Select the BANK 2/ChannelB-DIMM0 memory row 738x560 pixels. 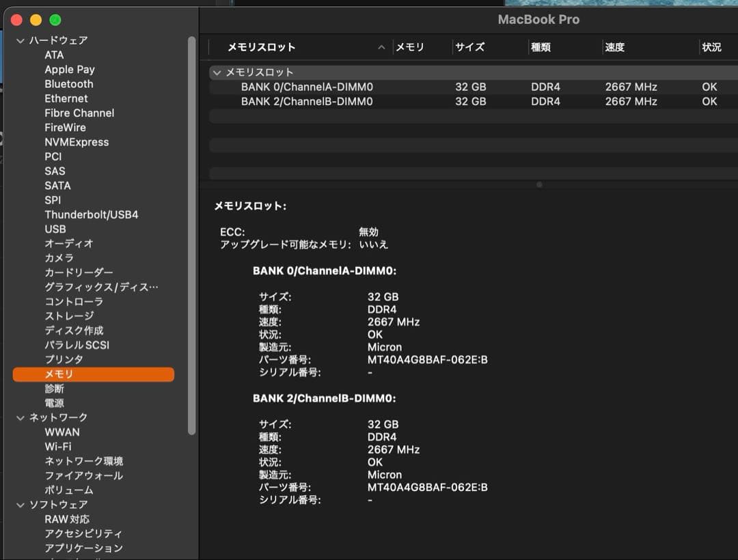pyautogui.click(x=307, y=101)
